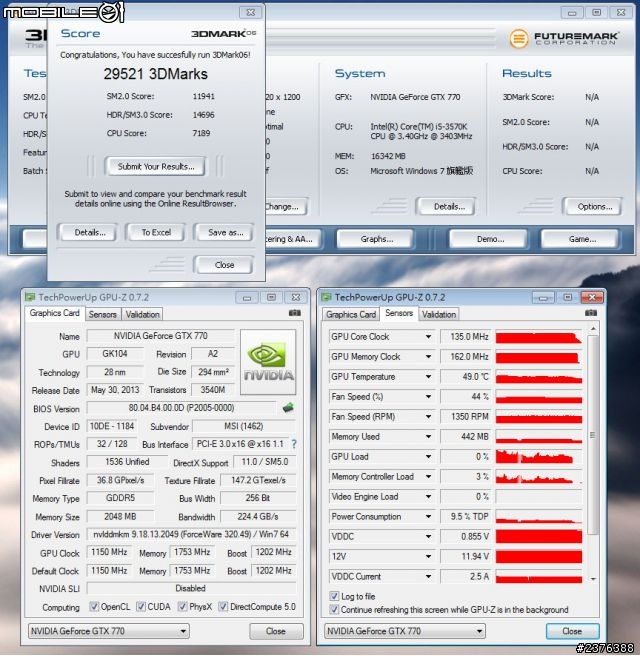Image resolution: width=640 pixels, height=656 pixels.
Task: Click the 135.0 MHz core clock value
Action: (466, 336)
